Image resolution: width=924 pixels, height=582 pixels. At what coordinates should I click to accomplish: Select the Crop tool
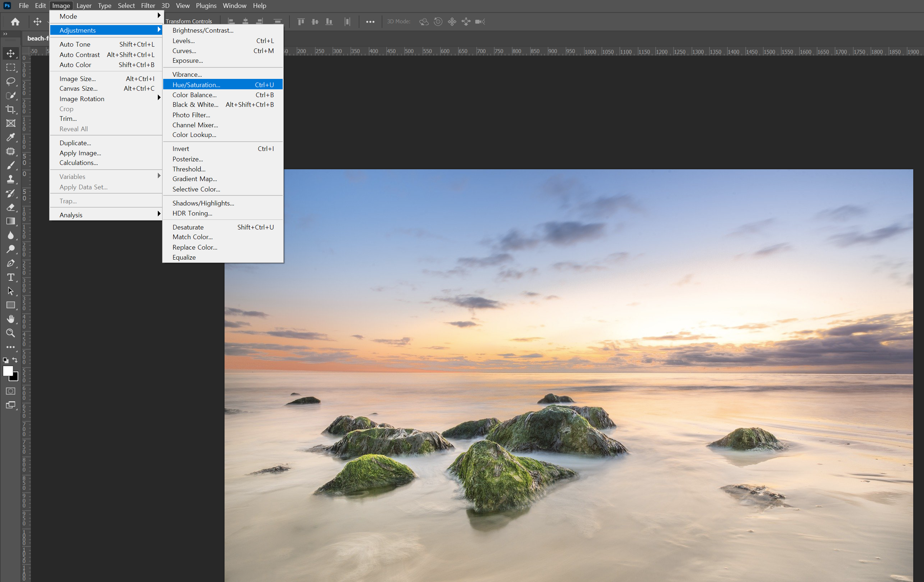point(10,109)
